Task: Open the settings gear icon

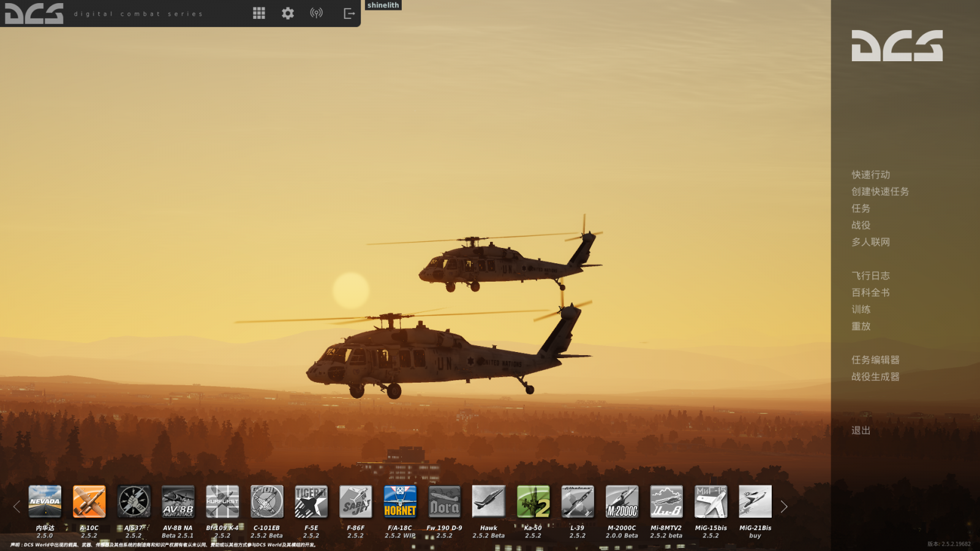Action: (x=288, y=13)
